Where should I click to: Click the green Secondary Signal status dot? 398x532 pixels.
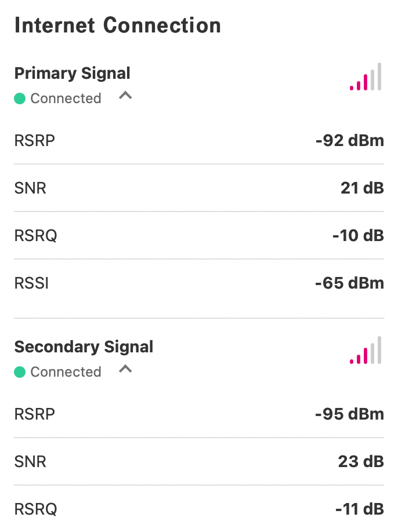click(20, 372)
